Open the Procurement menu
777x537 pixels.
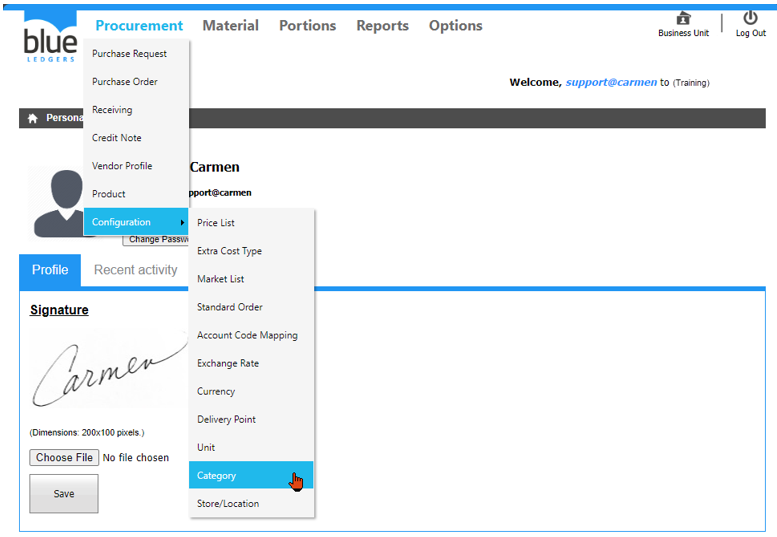139,26
